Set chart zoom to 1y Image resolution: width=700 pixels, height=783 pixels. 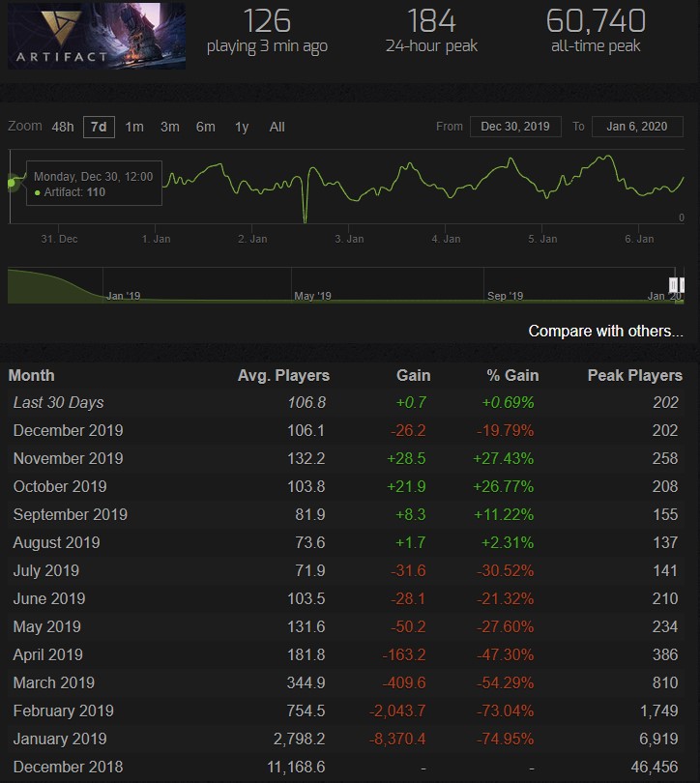(x=242, y=127)
